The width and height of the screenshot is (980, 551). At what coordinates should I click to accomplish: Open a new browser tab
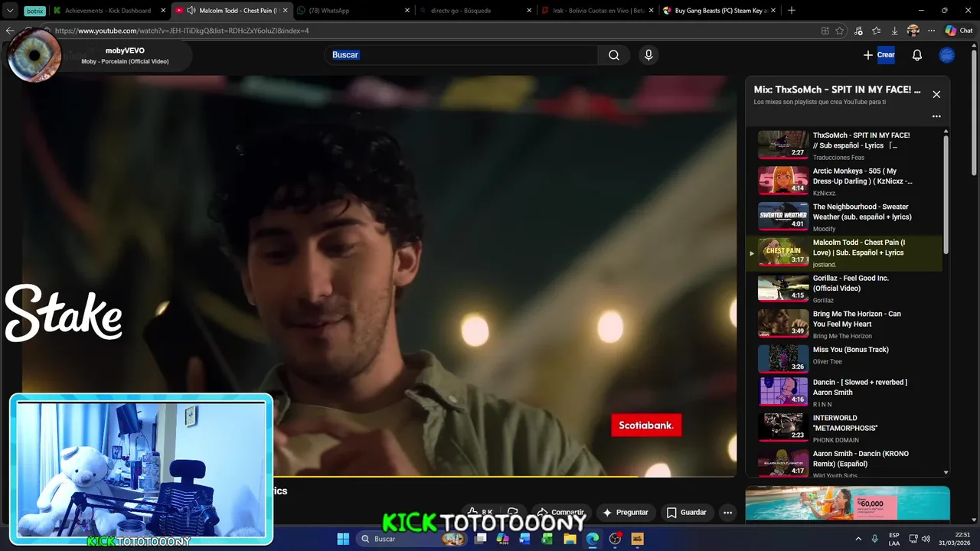click(x=792, y=10)
